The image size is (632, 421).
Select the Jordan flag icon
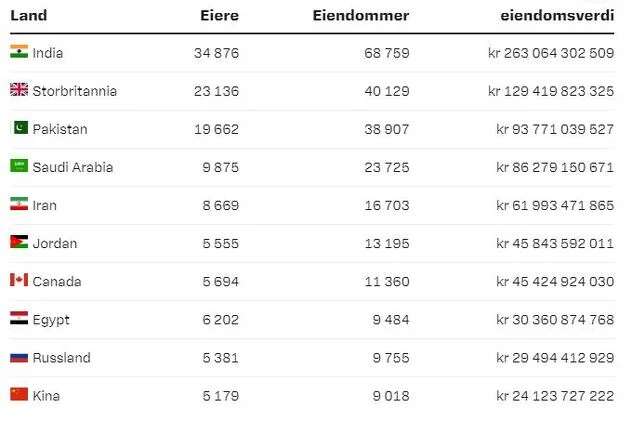click(x=19, y=242)
